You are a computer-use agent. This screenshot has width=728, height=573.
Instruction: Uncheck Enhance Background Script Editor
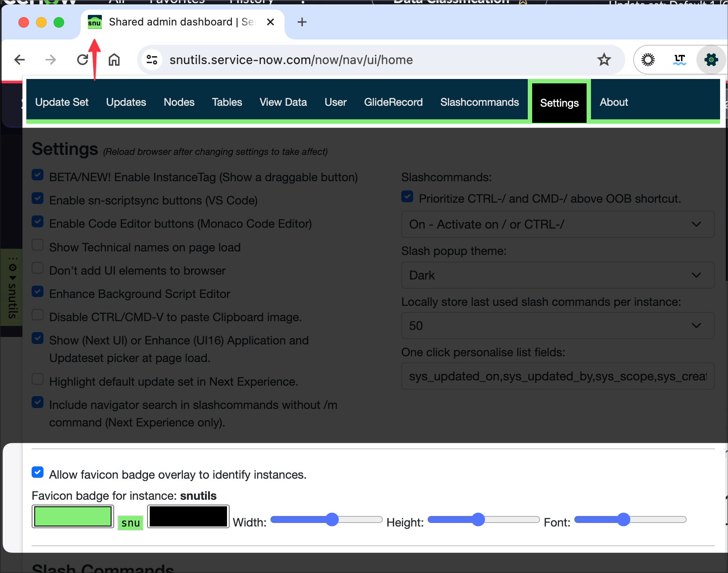coord(38,292)
